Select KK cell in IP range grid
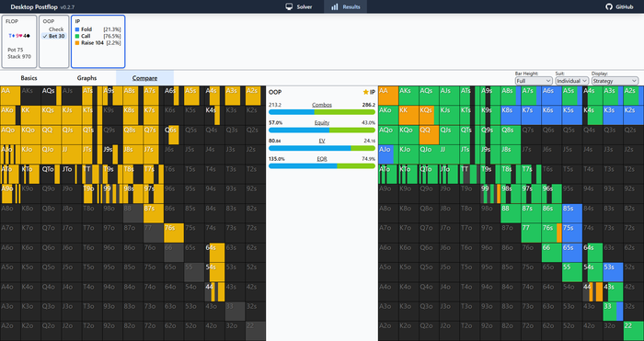Screen dimensions: 644x341 pos(408,115)
